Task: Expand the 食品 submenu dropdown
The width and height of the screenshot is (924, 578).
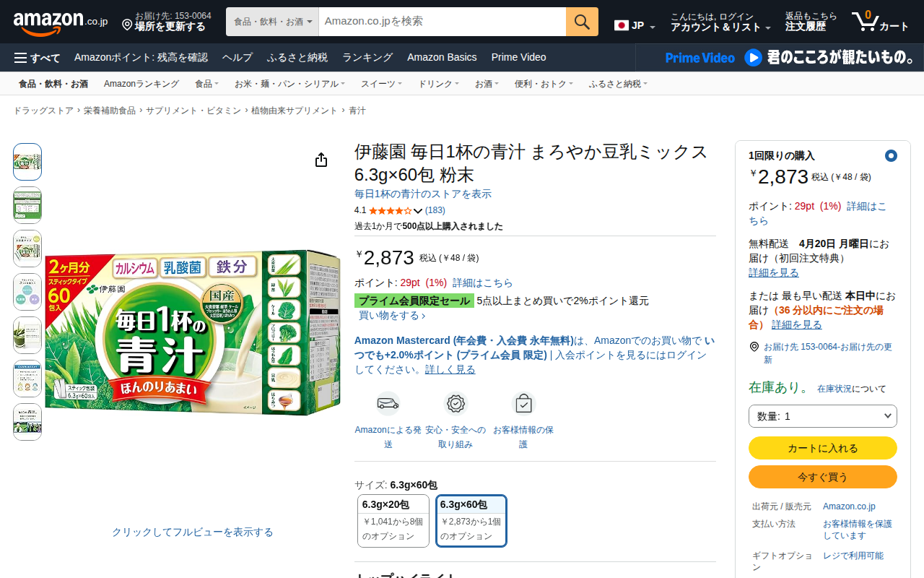Action: coord(207,84)
